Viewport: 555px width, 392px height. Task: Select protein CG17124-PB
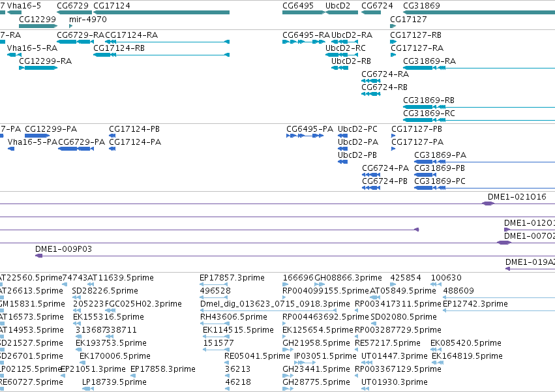[134, 129]
